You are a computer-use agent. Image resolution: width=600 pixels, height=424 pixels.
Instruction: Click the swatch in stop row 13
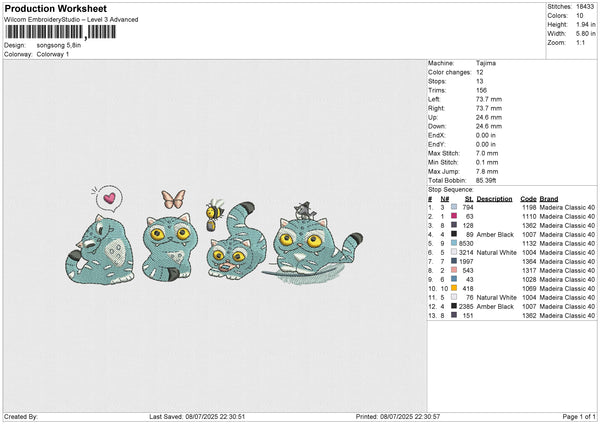454,315
